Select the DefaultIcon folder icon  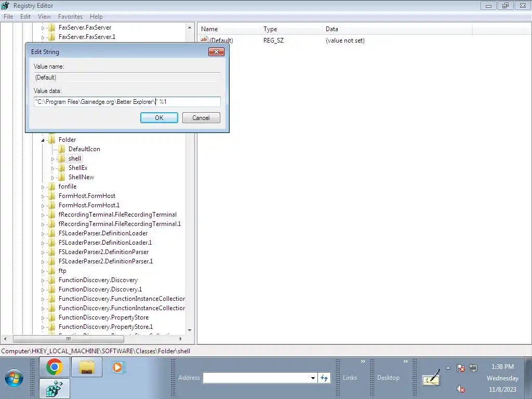(x=61, y=149)
